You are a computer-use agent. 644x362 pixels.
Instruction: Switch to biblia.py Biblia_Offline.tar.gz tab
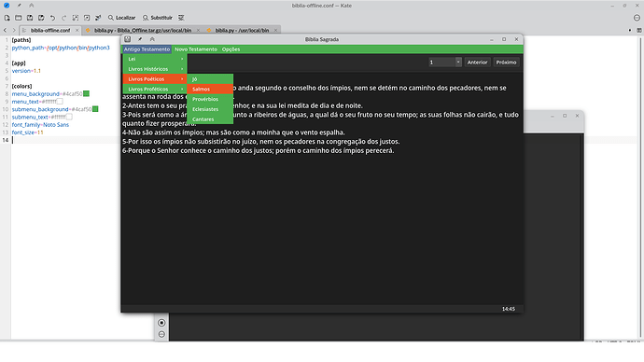point(142,30)
